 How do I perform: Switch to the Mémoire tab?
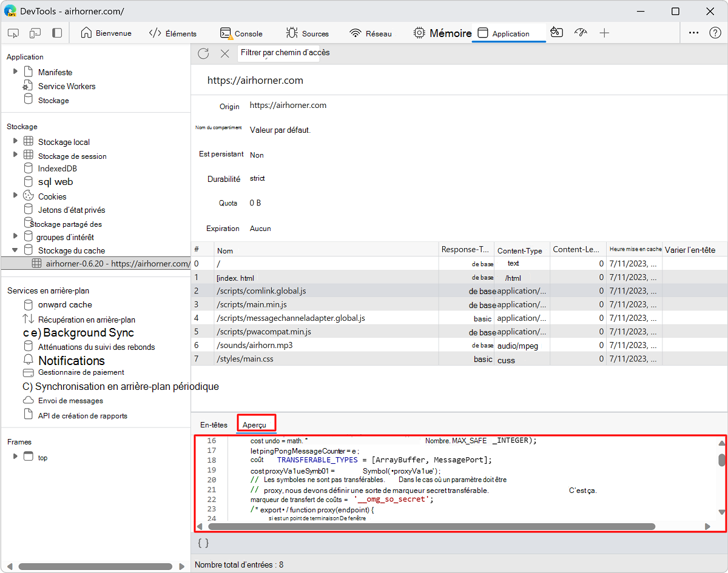coord(442,33)
